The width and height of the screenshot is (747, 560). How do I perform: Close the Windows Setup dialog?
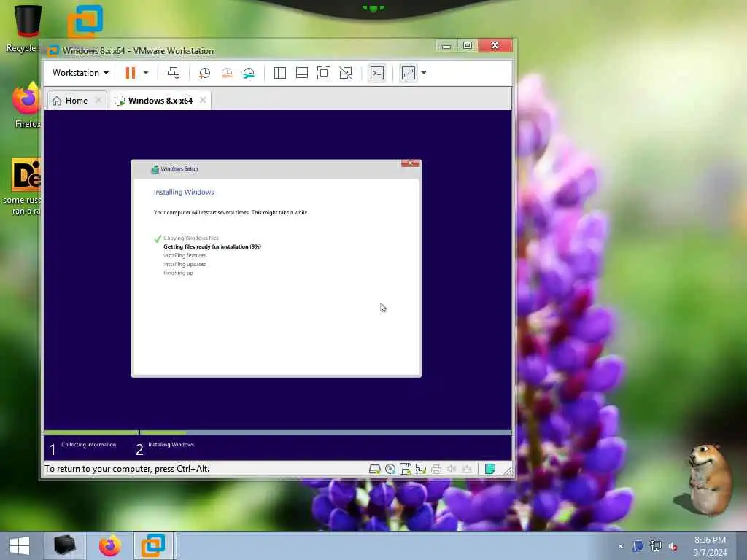coord(410,164)
